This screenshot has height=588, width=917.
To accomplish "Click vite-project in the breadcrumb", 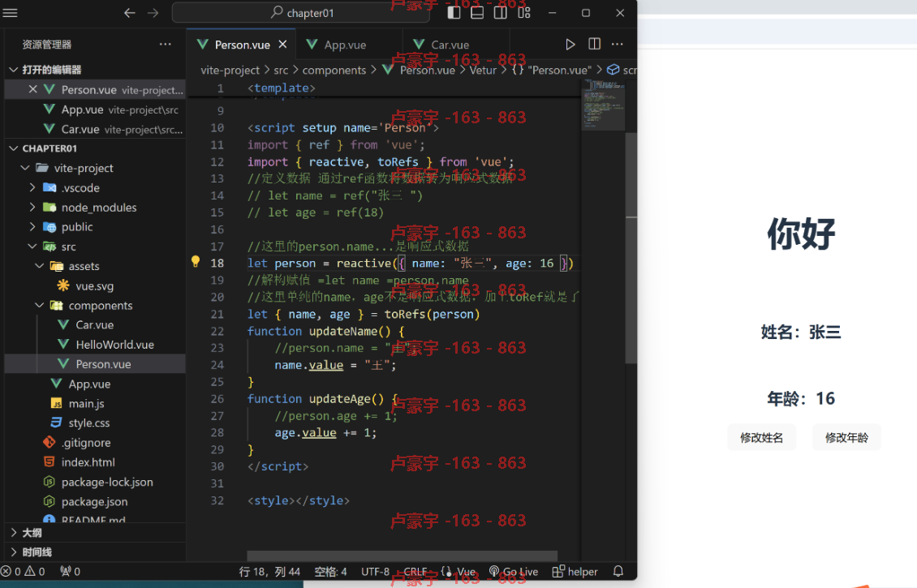I will (230, 70).
